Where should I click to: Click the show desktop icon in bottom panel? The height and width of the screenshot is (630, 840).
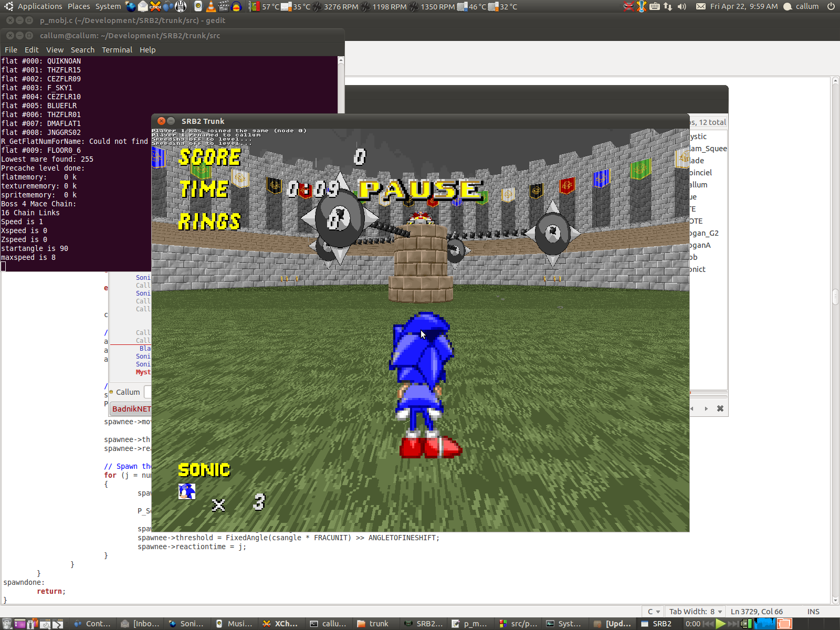point(20,624)
